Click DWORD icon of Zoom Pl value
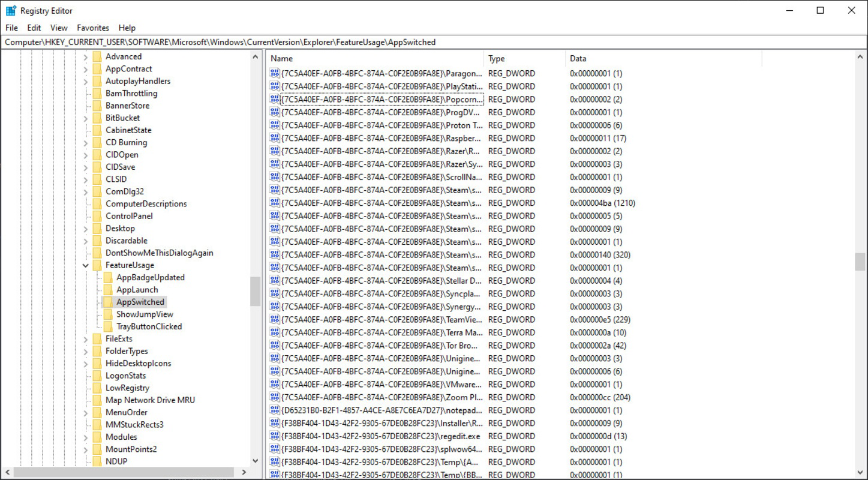The width and height of the screenshot is (868, 480). point(275,397)
